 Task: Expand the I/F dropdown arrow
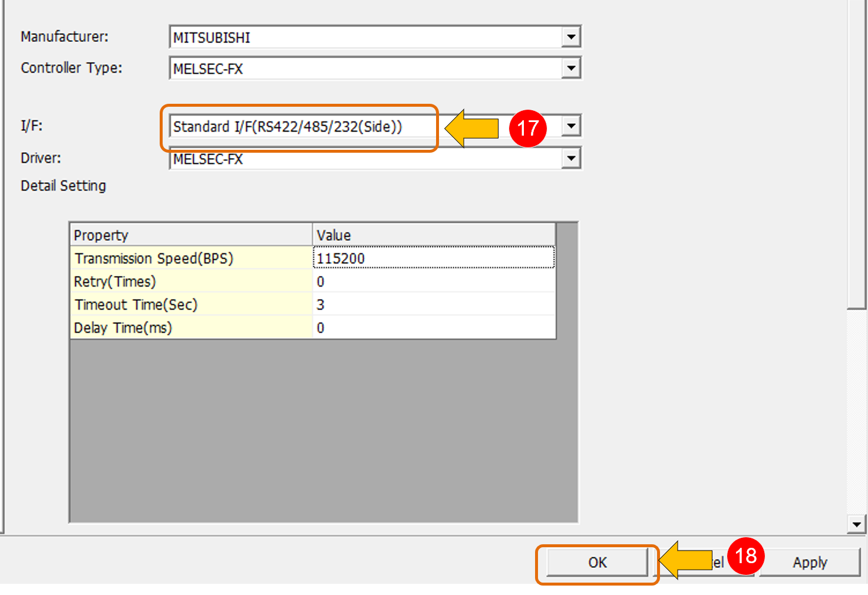click(570, 126)
